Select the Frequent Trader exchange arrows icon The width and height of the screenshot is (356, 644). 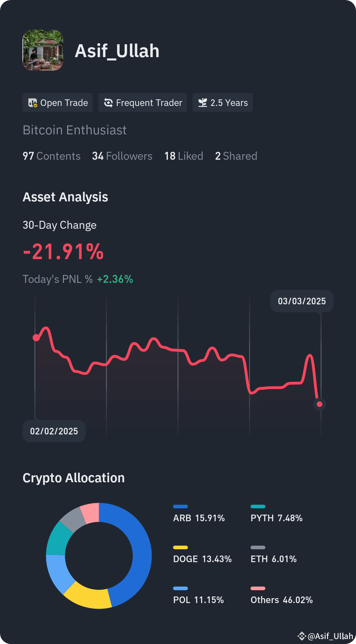coord(109,103)
